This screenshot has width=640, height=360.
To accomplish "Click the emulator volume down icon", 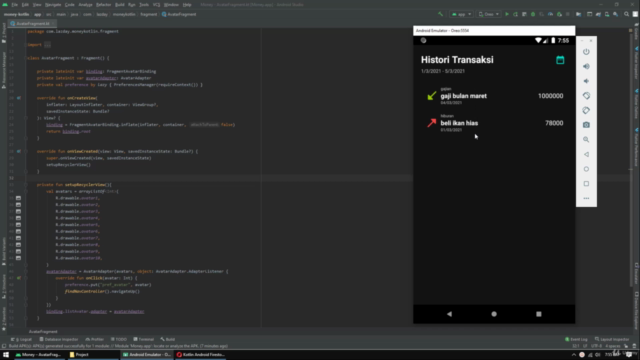I will (586, 81).
